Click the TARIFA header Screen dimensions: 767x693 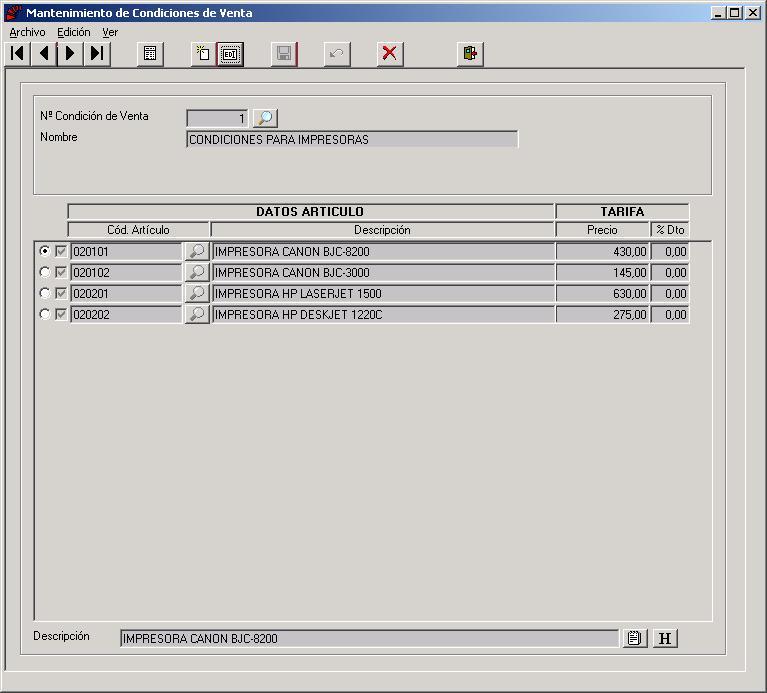(x=622, y=212)
